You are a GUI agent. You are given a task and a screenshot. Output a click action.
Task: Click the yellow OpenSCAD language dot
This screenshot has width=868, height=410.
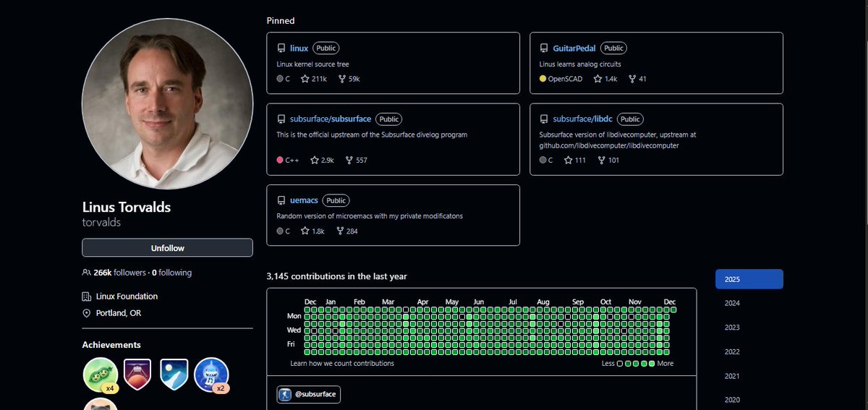click(543, 79)
